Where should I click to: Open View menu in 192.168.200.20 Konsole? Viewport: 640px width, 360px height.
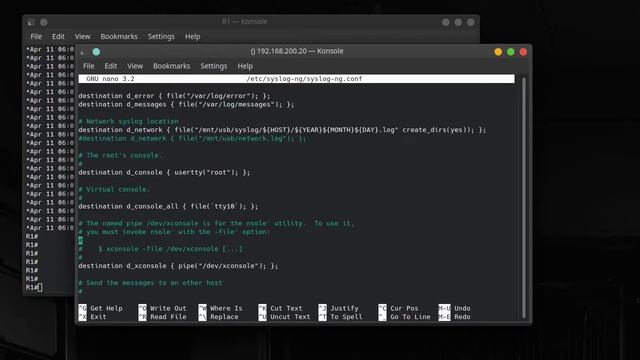pyautogui.click(x=135, y=66)
